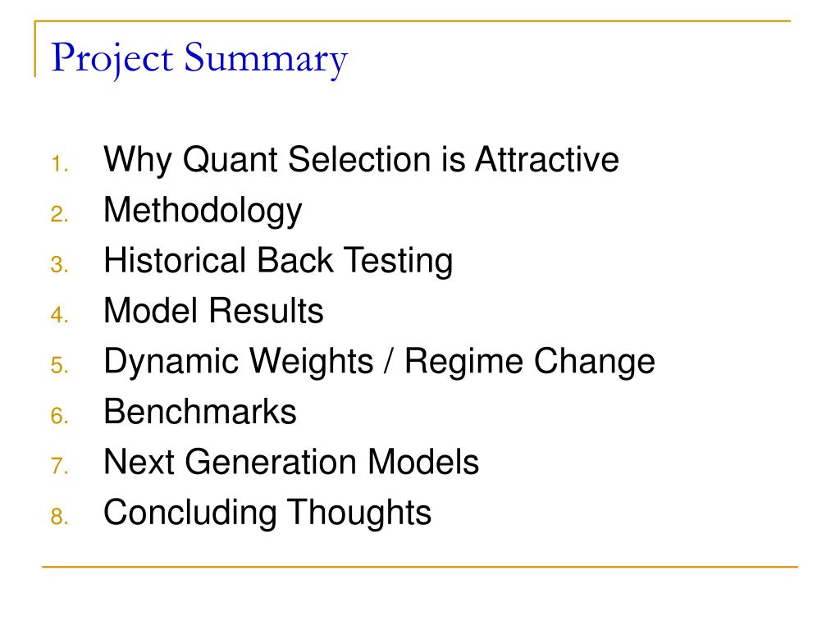Screen dimensions: 840x630
Task: Click the word 'Regime' in item five
Action: (x=463, y=363)
